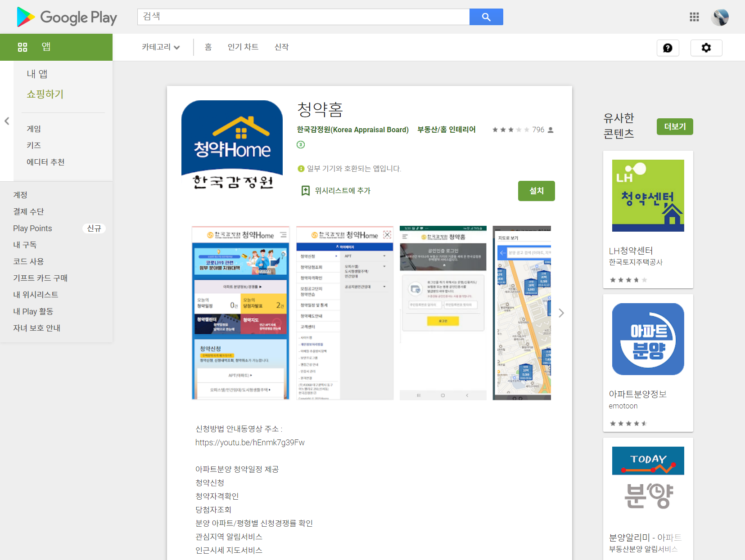Click the help question mark icon

coord(668,48)
